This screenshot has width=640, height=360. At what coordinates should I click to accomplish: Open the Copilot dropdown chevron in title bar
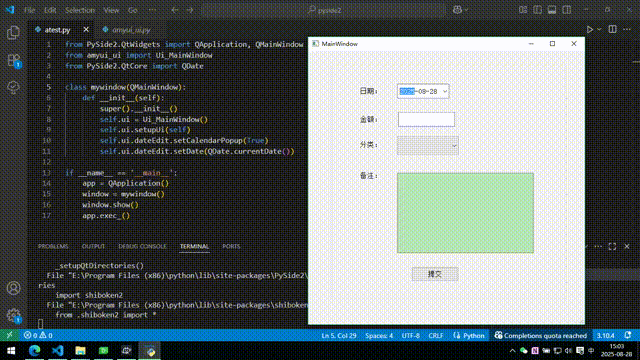point(466,10)
